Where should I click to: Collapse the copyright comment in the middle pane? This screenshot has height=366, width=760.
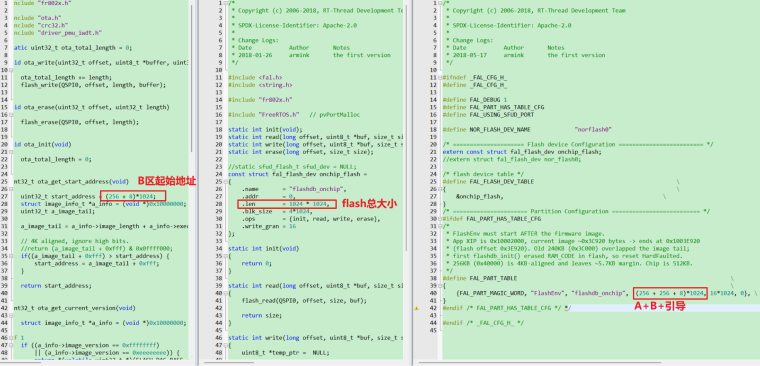(x=225, y=3)
